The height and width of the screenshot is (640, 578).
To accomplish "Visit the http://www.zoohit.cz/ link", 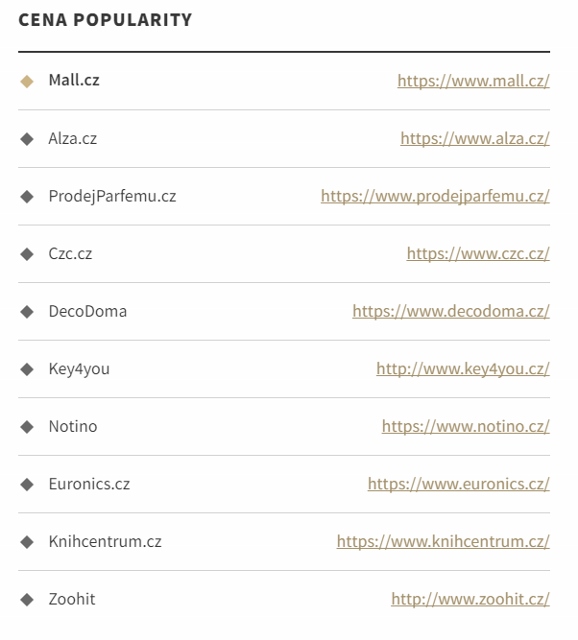I will (470, 599).
